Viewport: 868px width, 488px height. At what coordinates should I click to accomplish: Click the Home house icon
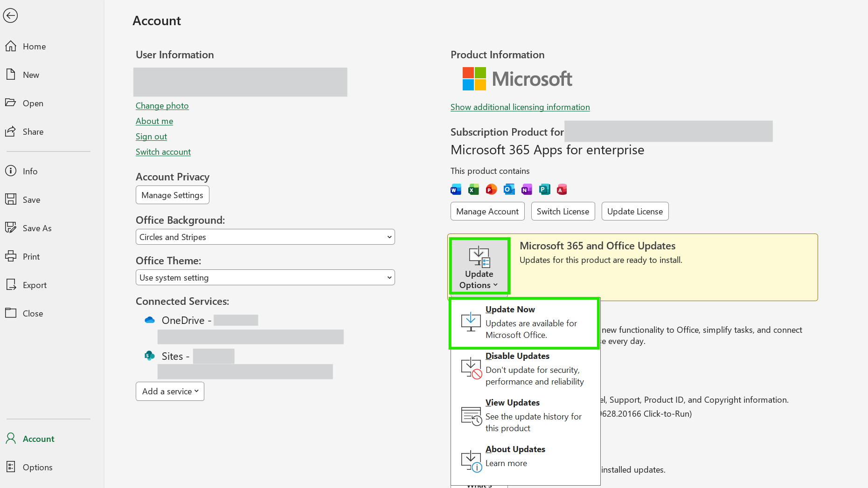click(11, 46)
